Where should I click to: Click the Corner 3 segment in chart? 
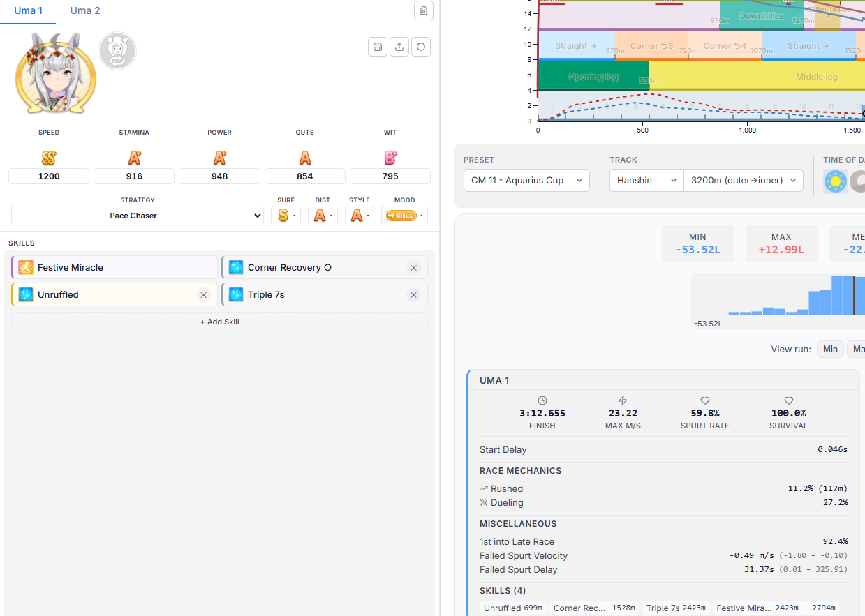click(x=652, y=46)
